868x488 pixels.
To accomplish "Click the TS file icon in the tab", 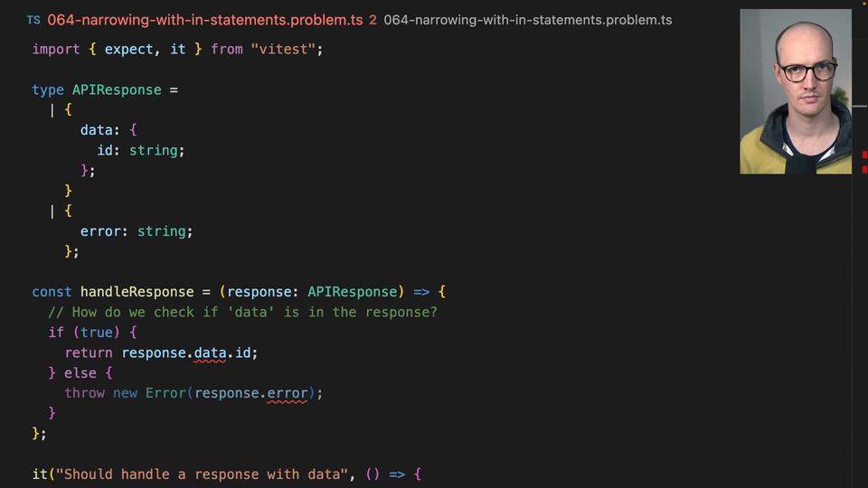I will tap(33, 20).
